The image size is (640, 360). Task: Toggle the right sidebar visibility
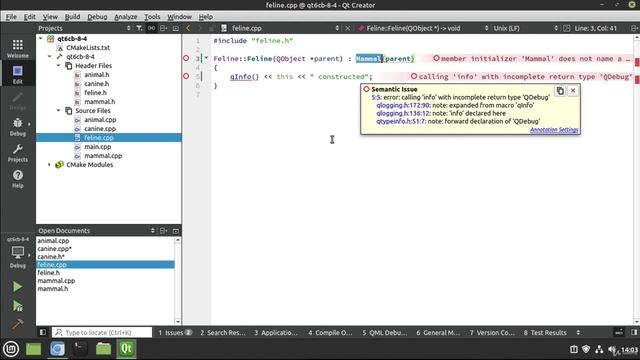tap(634, 332)
